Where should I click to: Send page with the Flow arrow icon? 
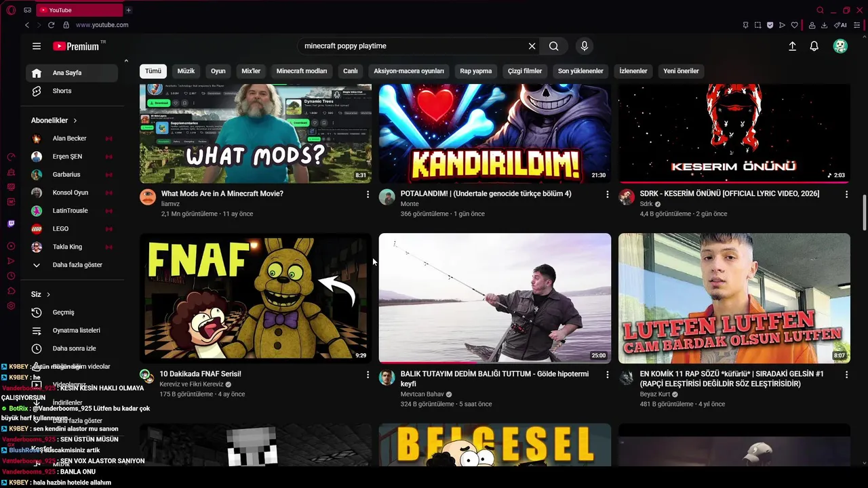(782, 25)
